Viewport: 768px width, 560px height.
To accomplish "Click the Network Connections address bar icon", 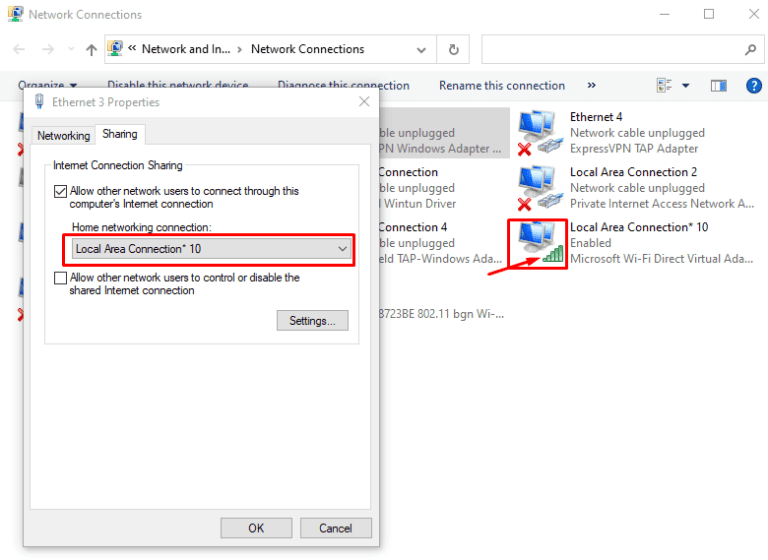I will pos(115,49).
